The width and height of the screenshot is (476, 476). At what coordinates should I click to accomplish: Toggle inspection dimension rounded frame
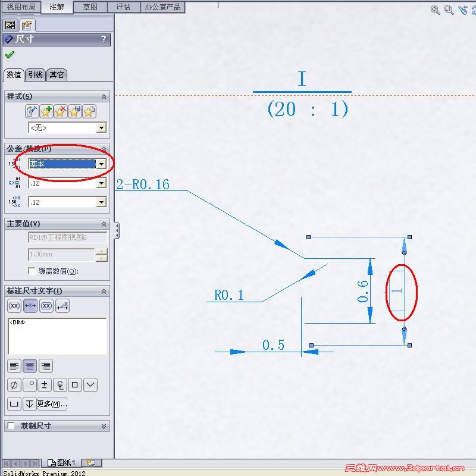tap(46, 306)
